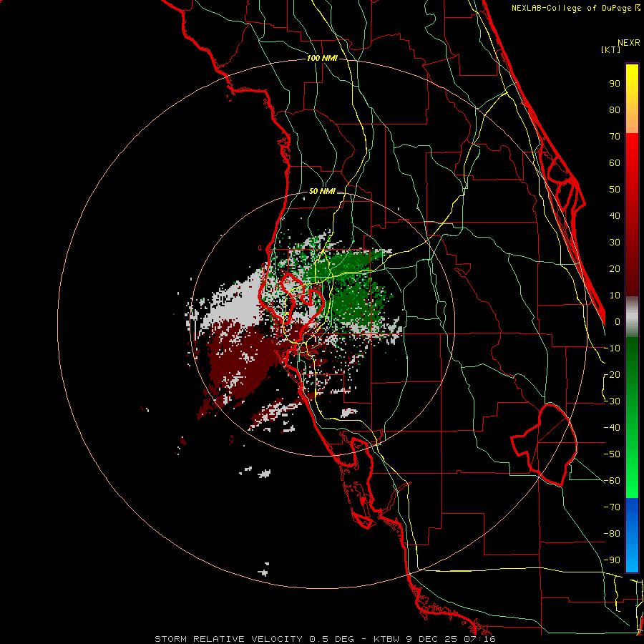Click the "-10" scale value
Image resolution: width=644 pixels, height=644 pixels.
(x=612, y=348)
